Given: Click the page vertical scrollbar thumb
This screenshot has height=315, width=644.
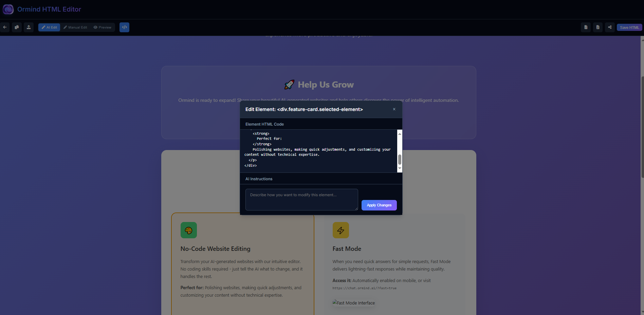Looking at the screenshot, I should point(642,127).
